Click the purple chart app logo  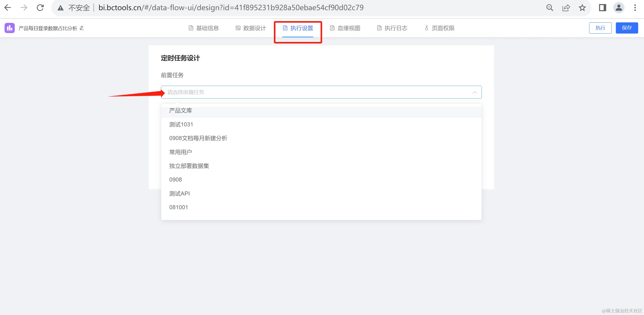(x=10, y=28)
